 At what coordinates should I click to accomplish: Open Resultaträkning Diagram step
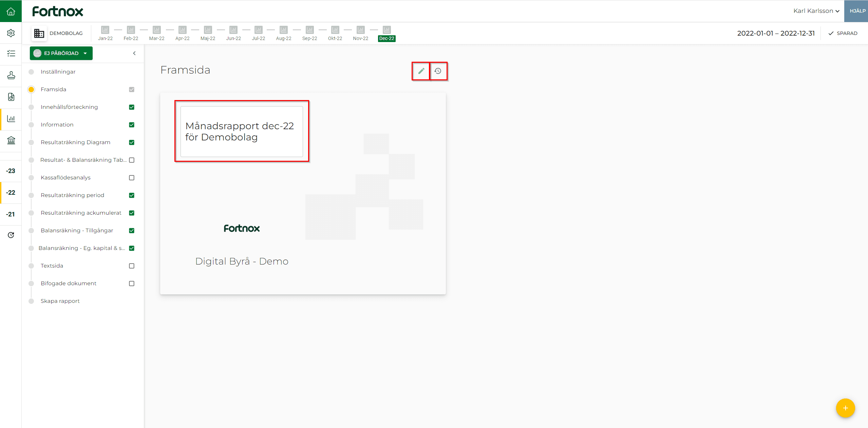tap(75, 142)
